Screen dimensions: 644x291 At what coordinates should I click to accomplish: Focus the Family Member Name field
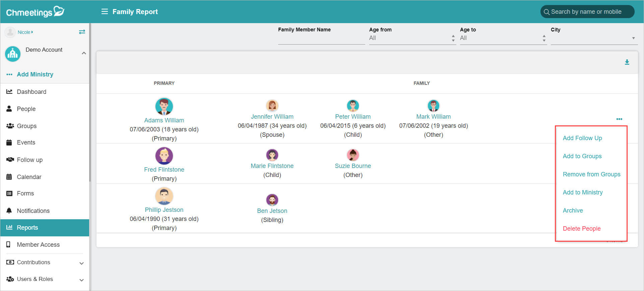pyautogui.click(x=321, y=39)
